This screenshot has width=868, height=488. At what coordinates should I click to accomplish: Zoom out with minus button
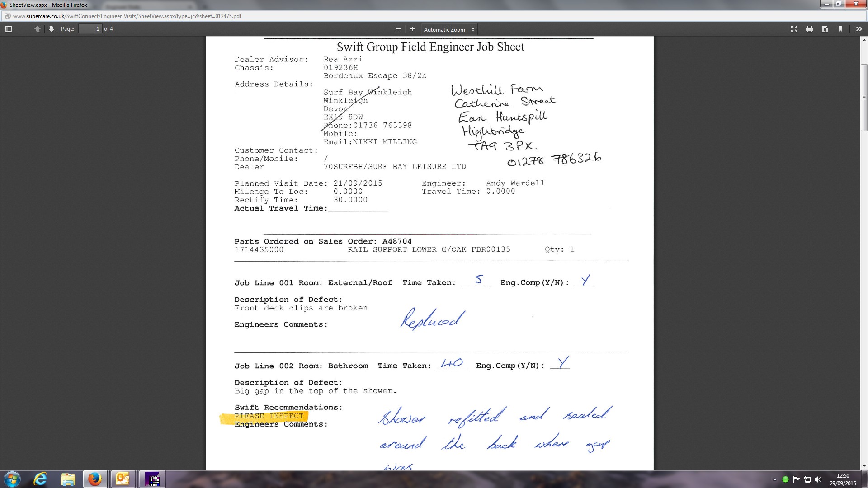tap(398, 29)
